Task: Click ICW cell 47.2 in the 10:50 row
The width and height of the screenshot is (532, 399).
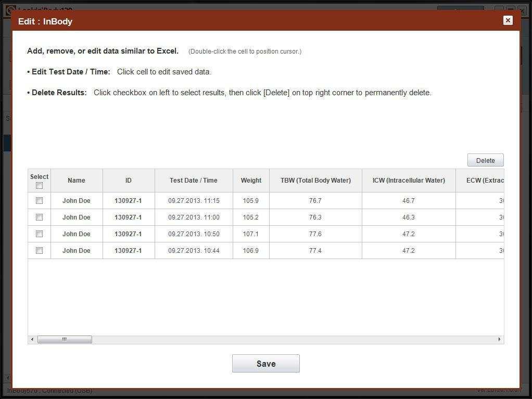Action: coord(409,234)
